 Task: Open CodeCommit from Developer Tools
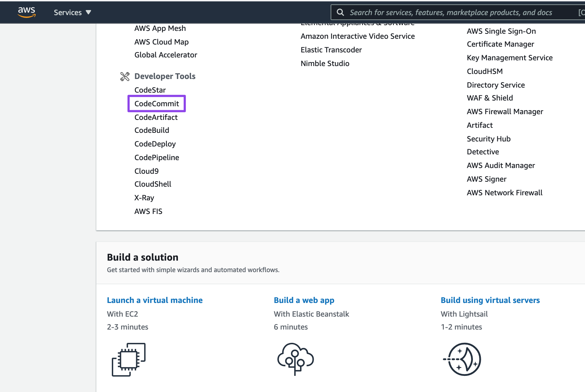pyautogui.click(x=157, y=103)
